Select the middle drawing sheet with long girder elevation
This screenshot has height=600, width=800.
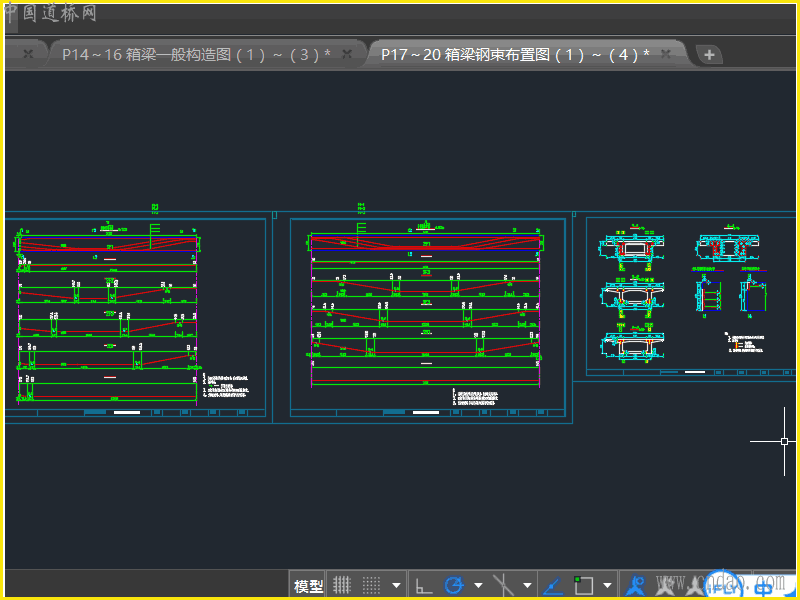click(428, 317)
